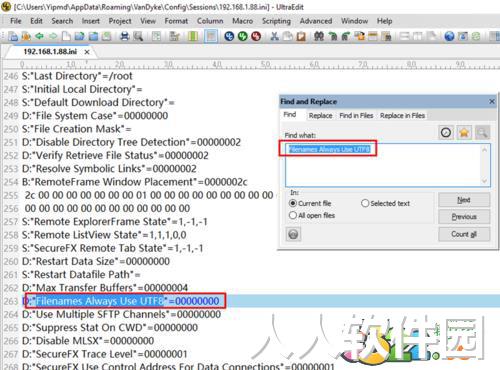
Task: Click the blue globe browser icon
Action: (449, 36)
